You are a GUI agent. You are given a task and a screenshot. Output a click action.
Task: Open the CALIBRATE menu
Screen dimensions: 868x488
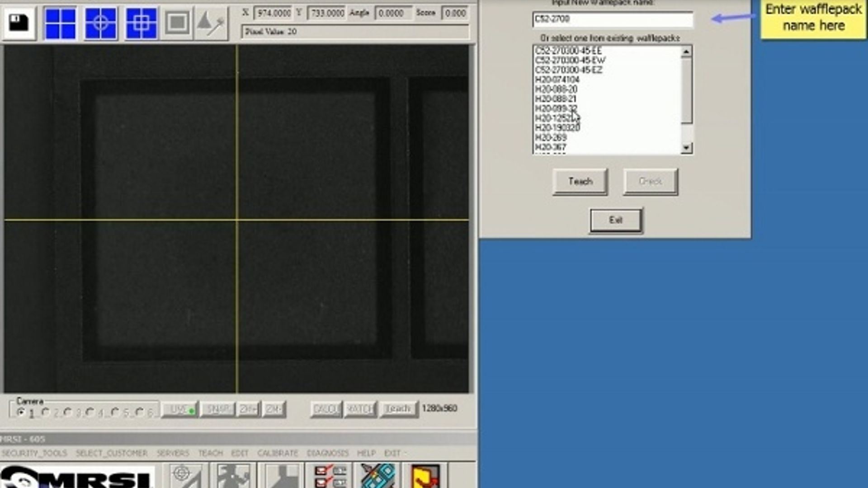(277, 452)
